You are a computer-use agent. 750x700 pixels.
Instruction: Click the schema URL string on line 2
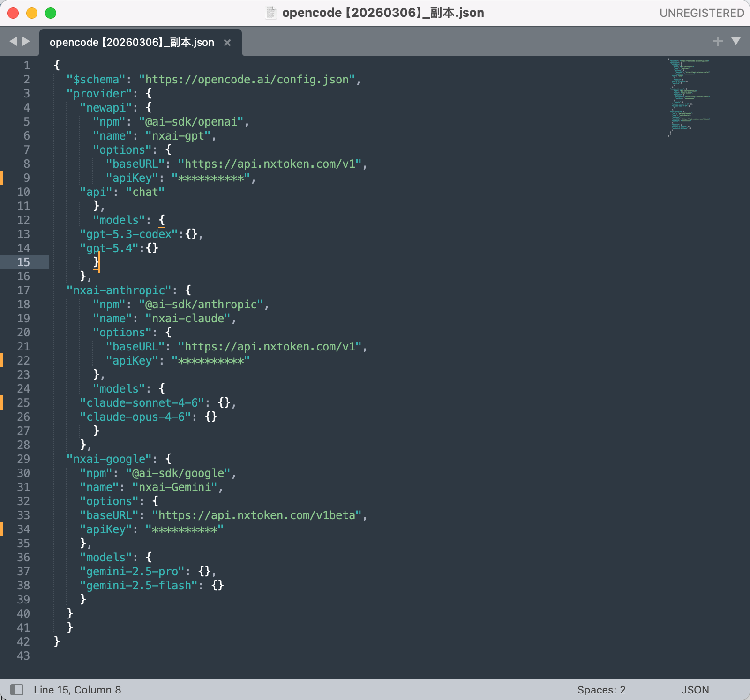click(x=247, y=80)
